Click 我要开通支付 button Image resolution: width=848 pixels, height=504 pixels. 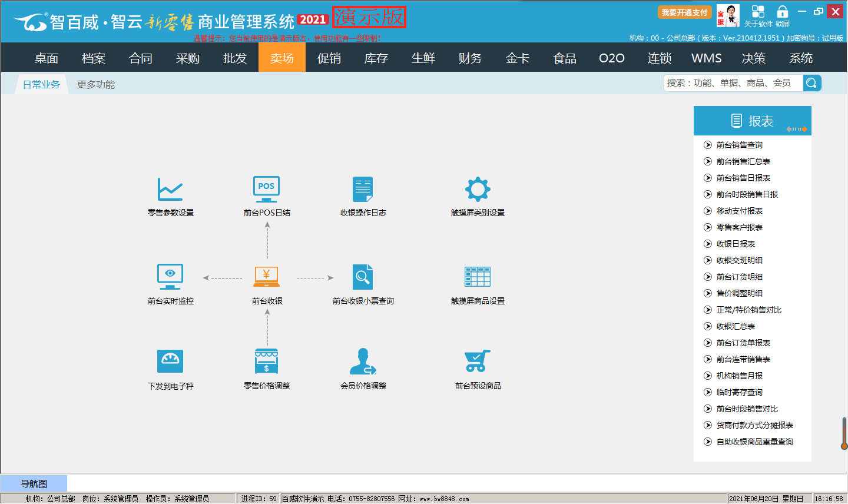tap(684, 12)
